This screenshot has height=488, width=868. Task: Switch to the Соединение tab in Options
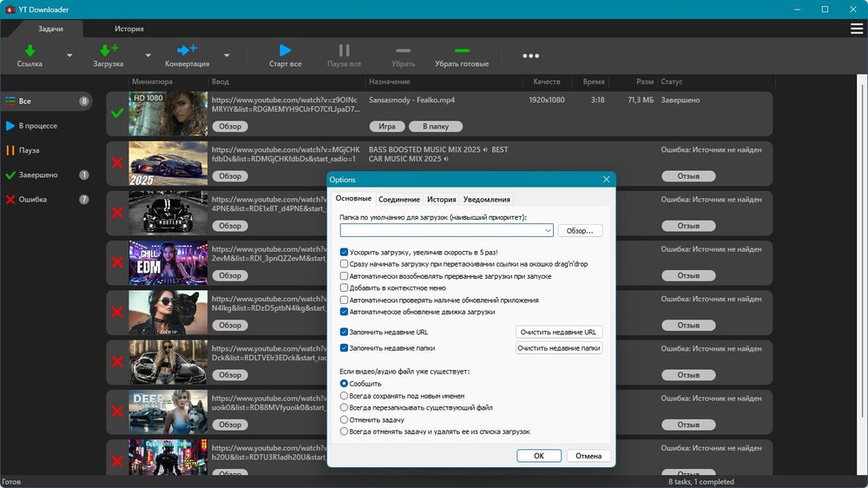pyautogui.click(x=398, y=200)
